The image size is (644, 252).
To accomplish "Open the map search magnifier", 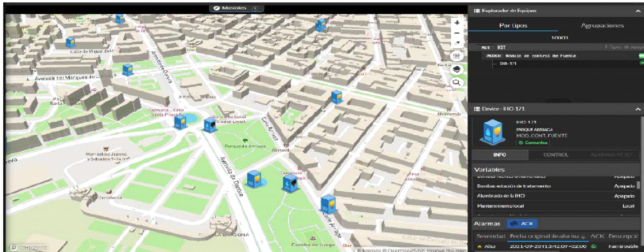I will click(457, 83).
